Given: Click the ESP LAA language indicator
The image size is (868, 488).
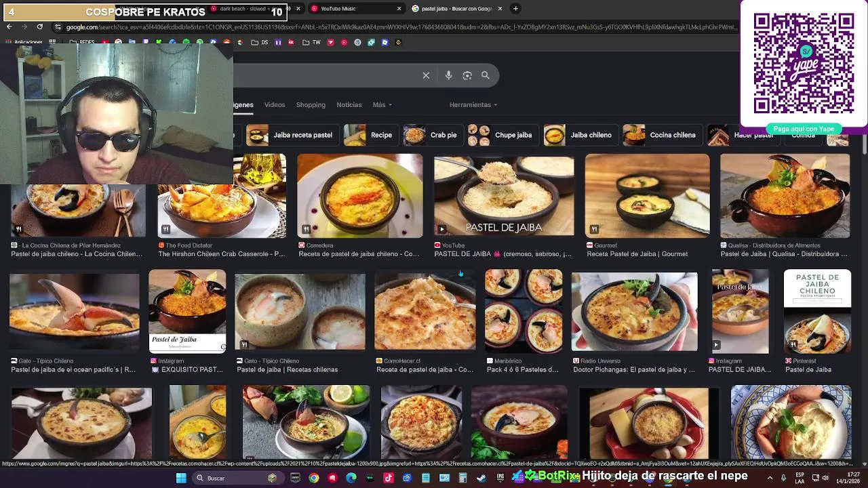Looking at the screenshot, I should pyautogui.click(x=800, y=478).
